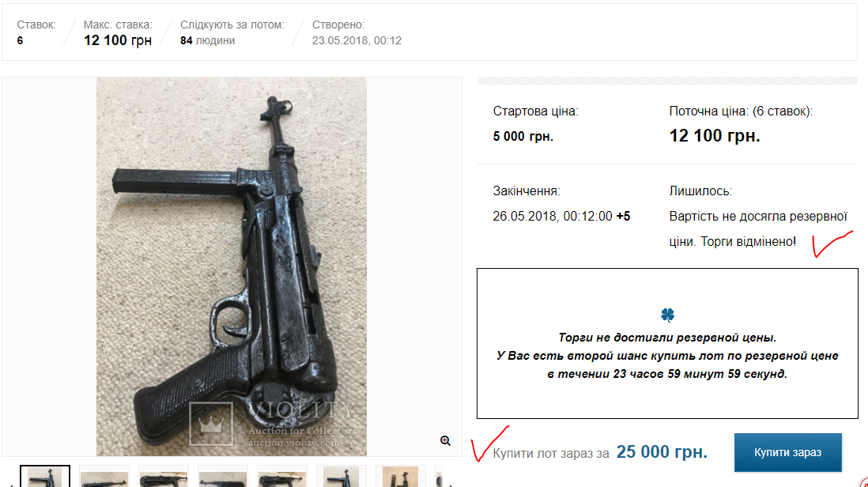Click the 25 000 грн. buy-now price

662,452
